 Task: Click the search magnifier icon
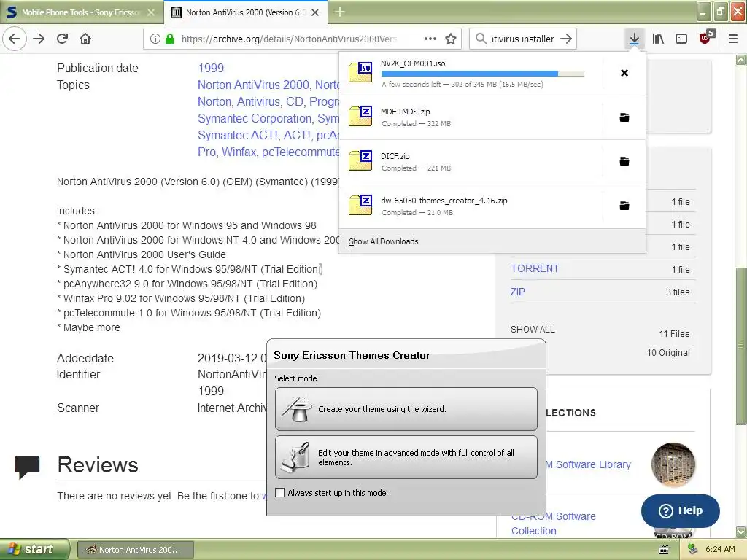481,39
